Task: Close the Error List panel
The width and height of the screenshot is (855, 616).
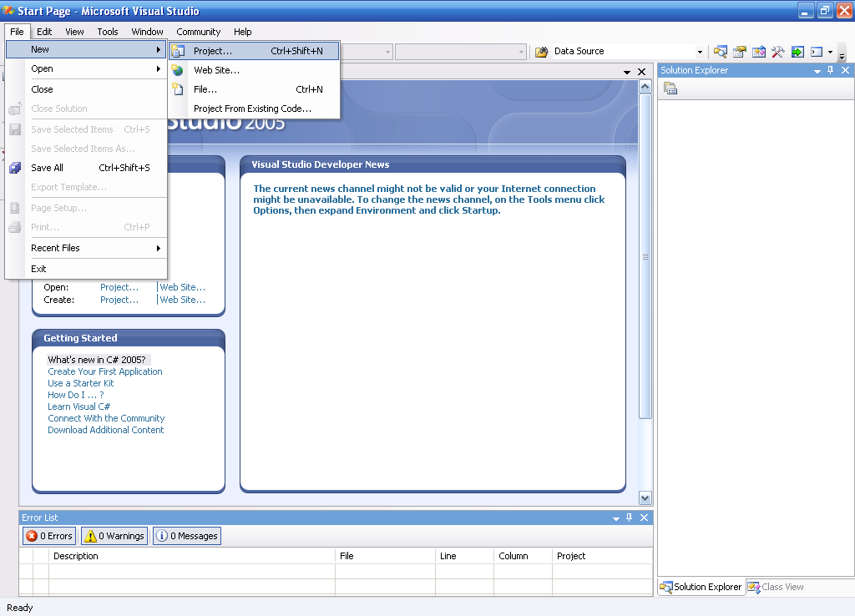Action: [x=644, y=518]
